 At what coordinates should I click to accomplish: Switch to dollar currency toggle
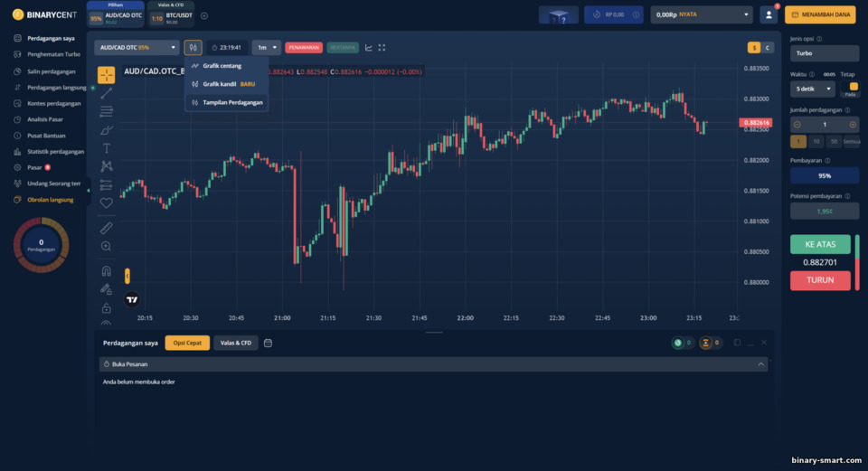click(x=753, y=48)
